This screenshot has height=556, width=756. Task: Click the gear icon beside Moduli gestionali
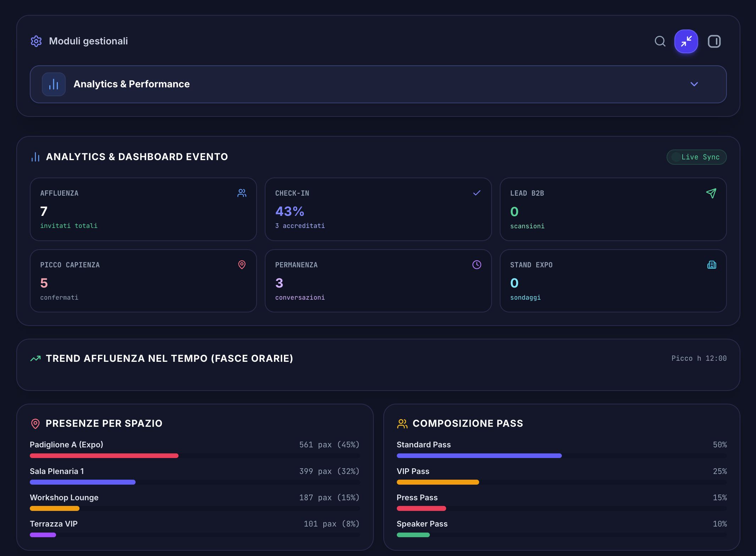coord(36,41)
